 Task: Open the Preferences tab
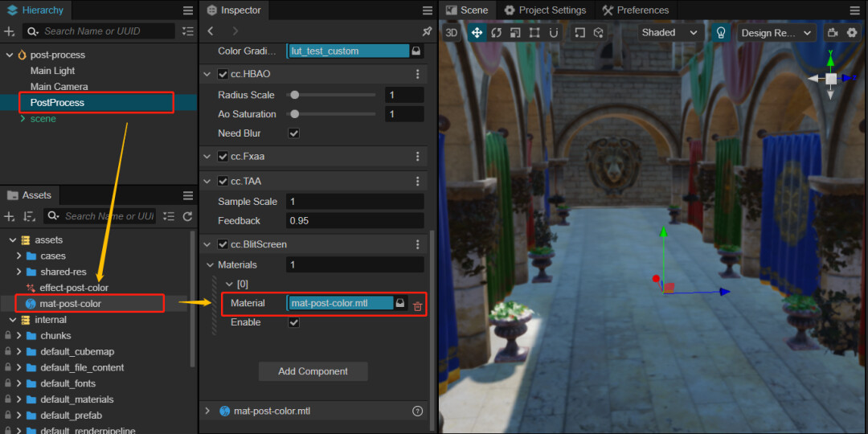pyautogui.click(x=635, y=10)
